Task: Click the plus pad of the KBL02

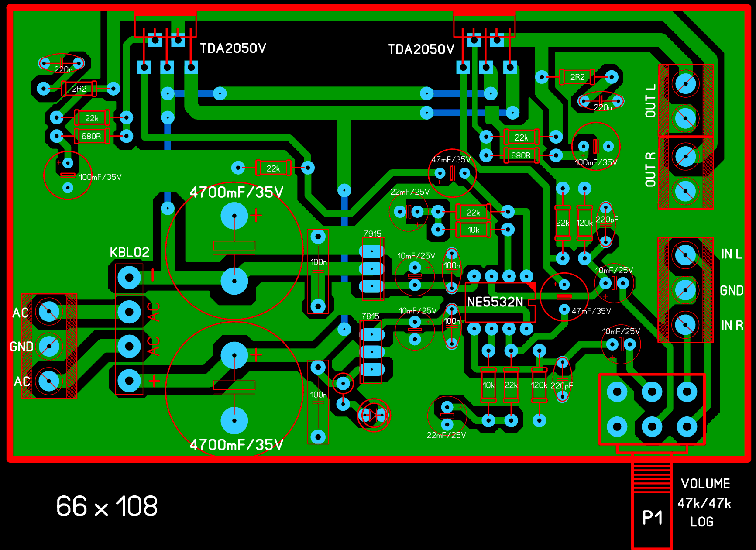Action: (129, 381)
